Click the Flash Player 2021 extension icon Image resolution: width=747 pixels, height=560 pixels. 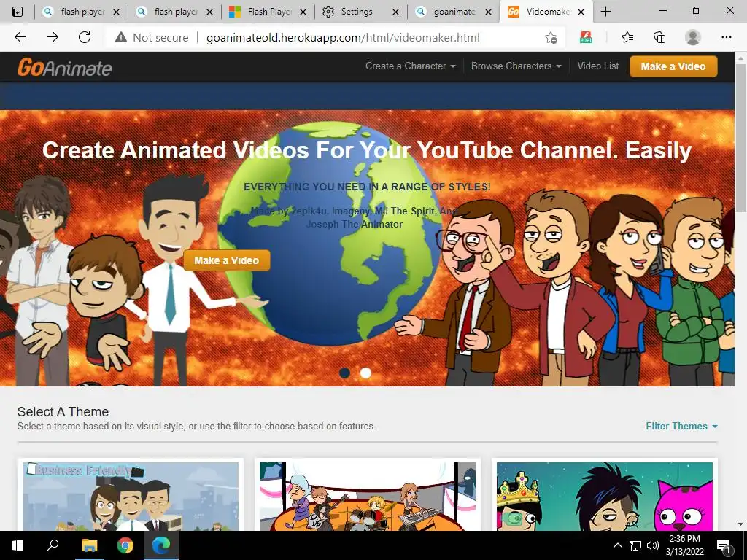[586, 37]
